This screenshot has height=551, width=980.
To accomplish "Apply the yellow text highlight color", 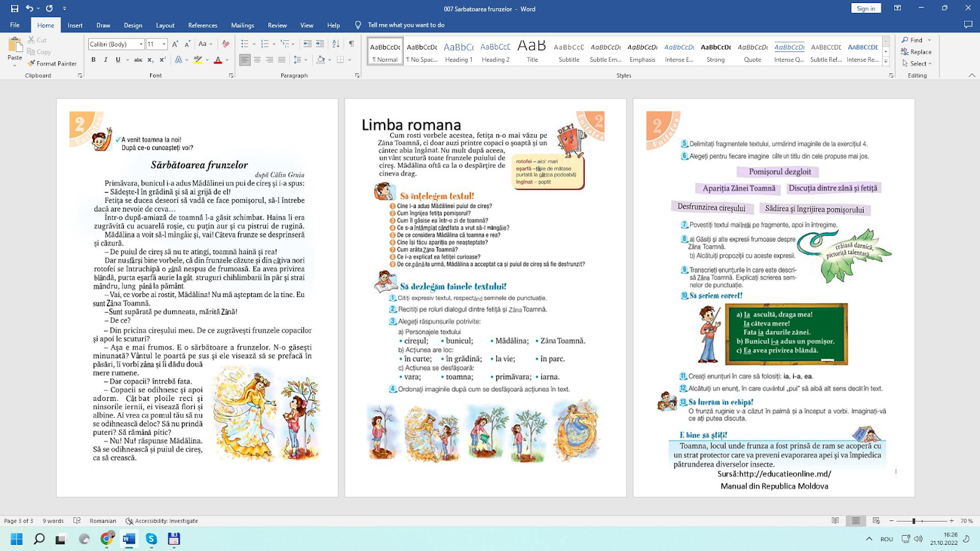I will tap(197, 60).
